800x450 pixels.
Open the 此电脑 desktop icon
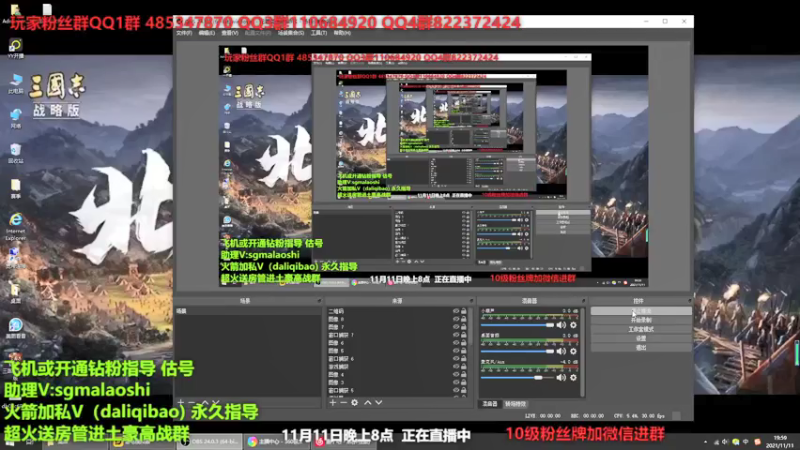(x=15, y=83)
